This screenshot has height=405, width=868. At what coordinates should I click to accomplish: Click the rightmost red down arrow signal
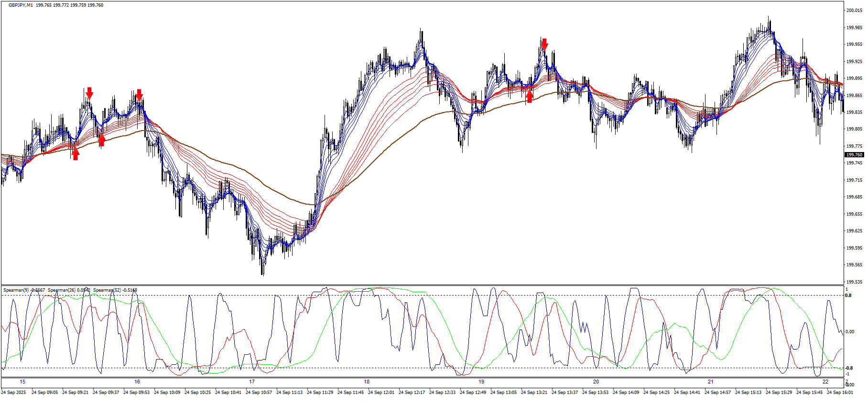pyautogui.click(x=544, y=44)
